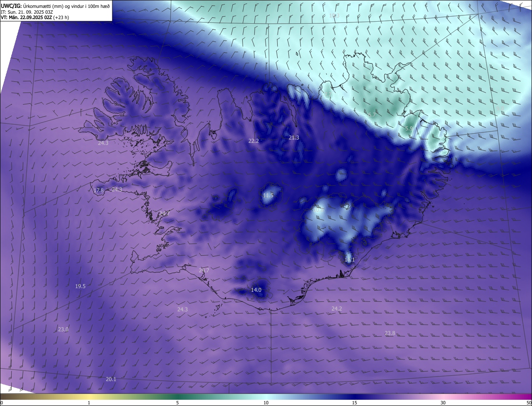This screenshot has width=532, height=406.
Task: Click the 'VT: Mán. 22.09.2025 02Z (+23 h)' line
Action: tap(35, 17)
